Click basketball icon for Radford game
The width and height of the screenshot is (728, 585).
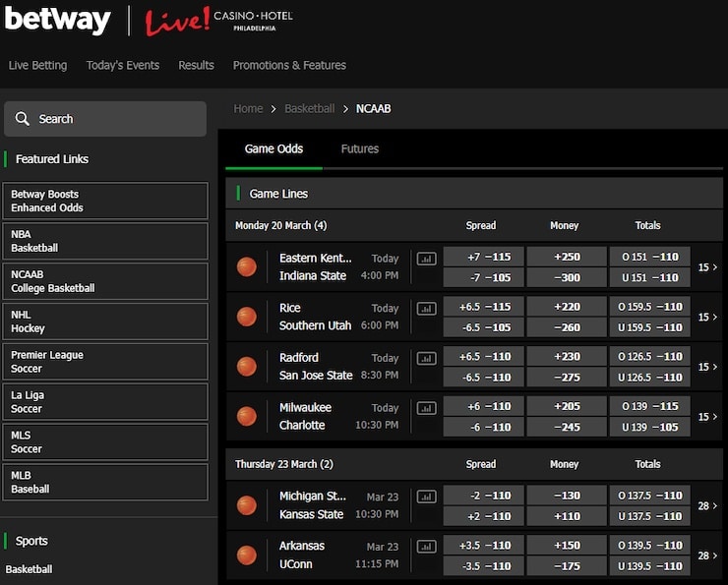[x=247, y=366]
